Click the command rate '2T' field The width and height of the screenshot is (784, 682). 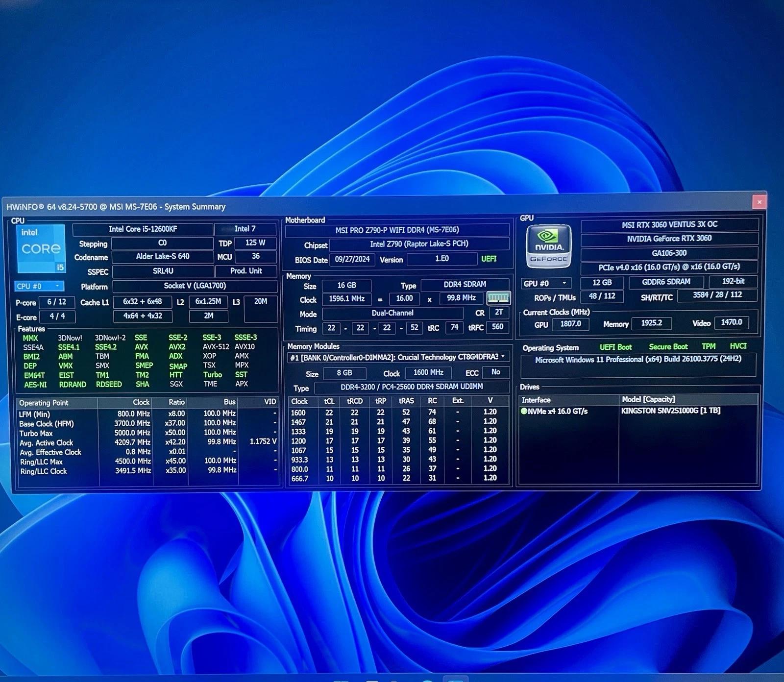click(x=499, y=312)
